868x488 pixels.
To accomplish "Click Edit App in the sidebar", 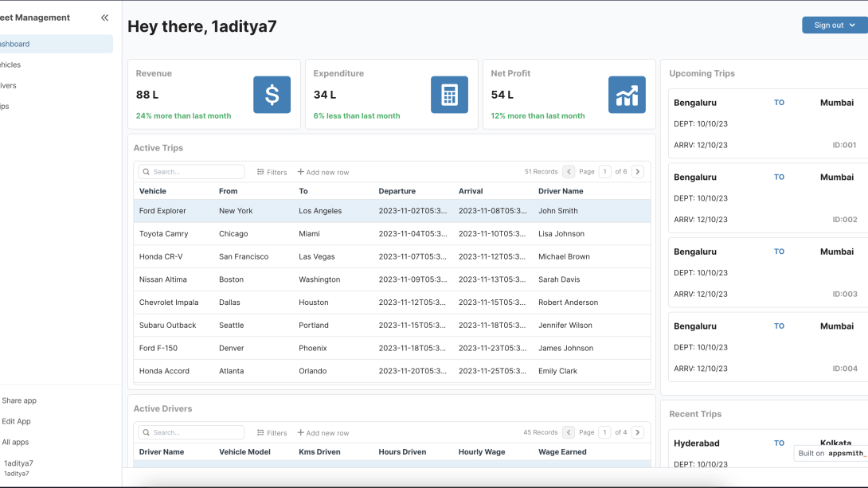I will pyautogui.click(x=16, y=421).
